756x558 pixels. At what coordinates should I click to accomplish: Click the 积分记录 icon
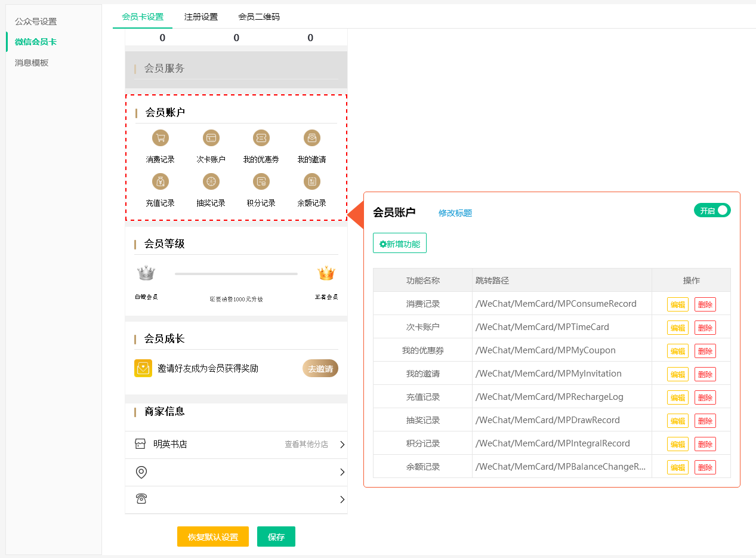(x=261, y=181)
